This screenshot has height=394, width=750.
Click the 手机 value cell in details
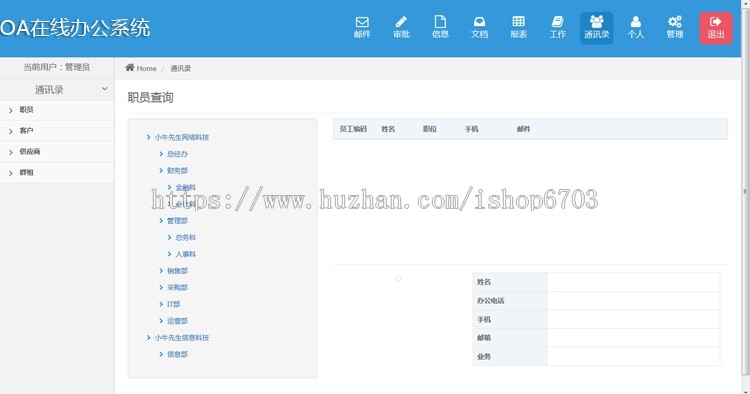633,319
